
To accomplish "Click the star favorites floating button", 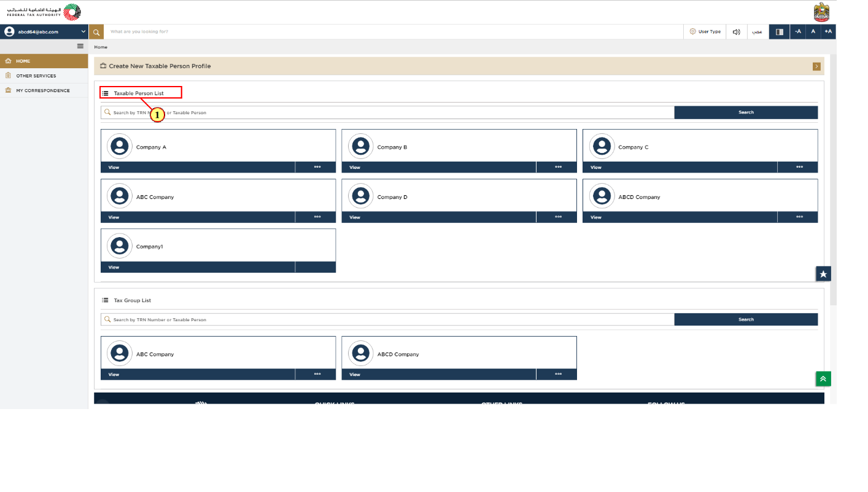I will click(823, 274).
